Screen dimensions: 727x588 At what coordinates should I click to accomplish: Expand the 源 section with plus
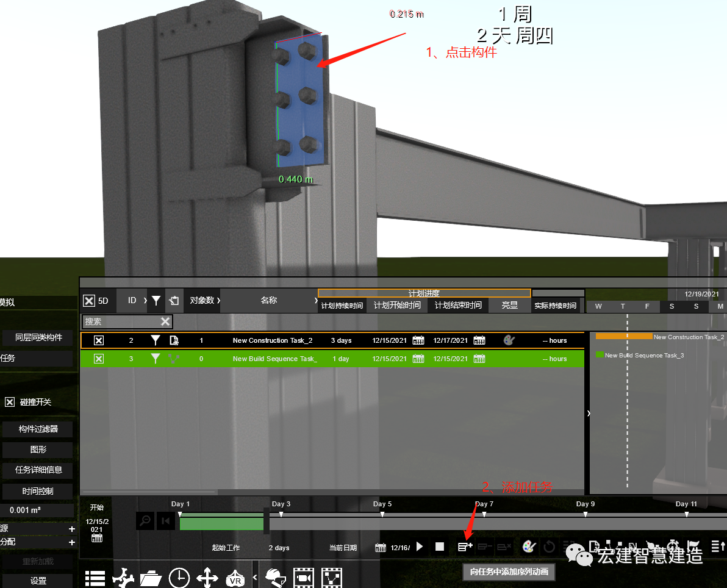point(72,529)
